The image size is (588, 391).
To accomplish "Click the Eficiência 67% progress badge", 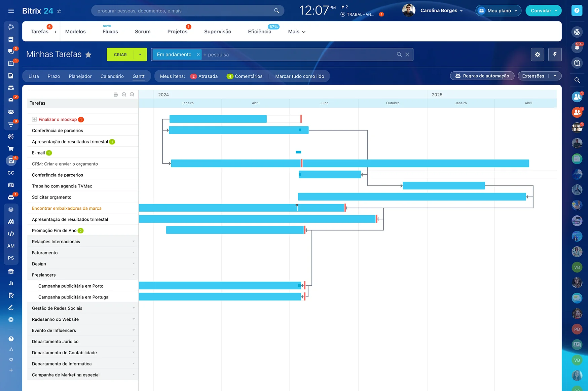I will (273, 26).
